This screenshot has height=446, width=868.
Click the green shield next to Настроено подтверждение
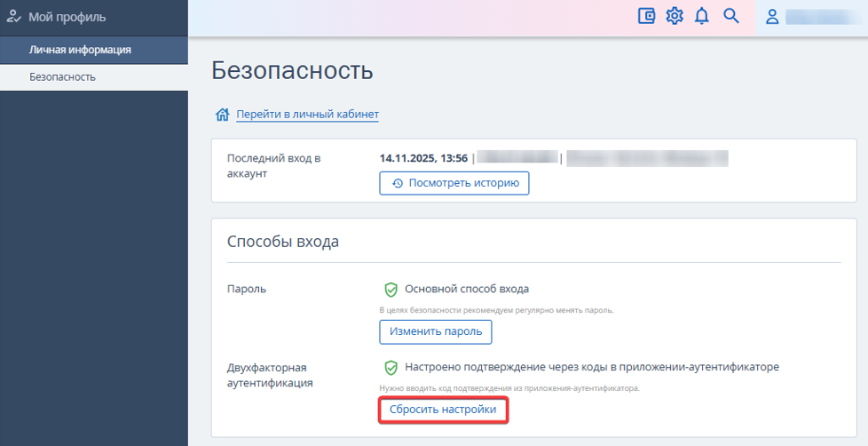click(391, 367)
